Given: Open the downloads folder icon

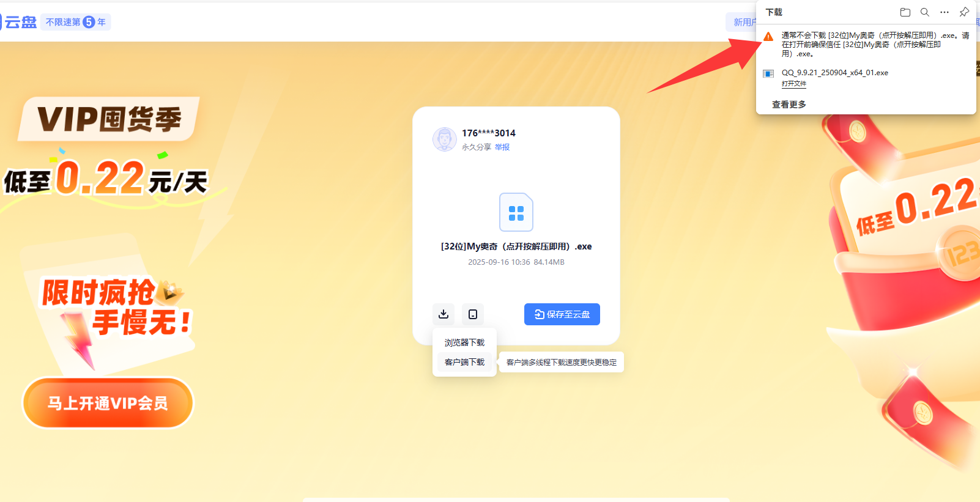Looking at the screenshot, I should pos(905,12).
